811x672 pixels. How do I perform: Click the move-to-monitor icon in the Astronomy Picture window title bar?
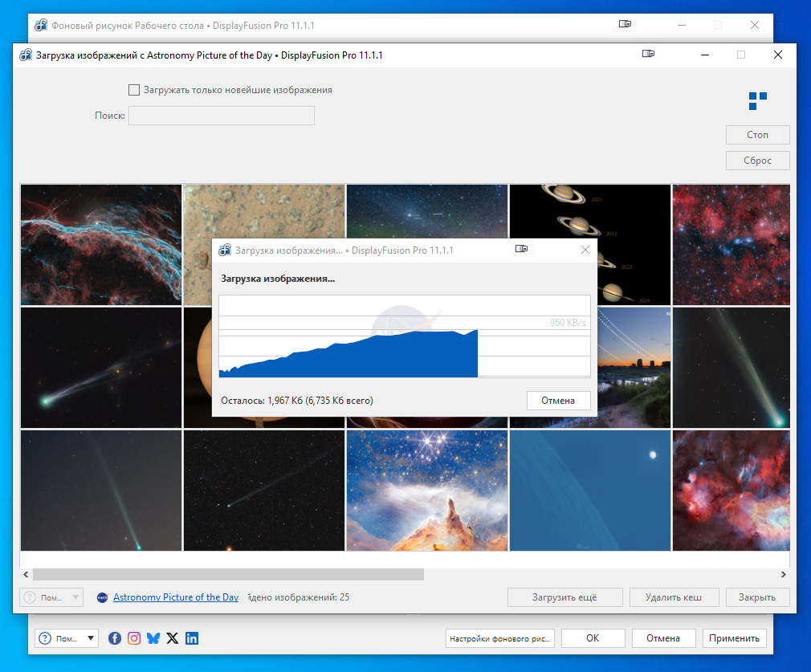coord(648,55)
